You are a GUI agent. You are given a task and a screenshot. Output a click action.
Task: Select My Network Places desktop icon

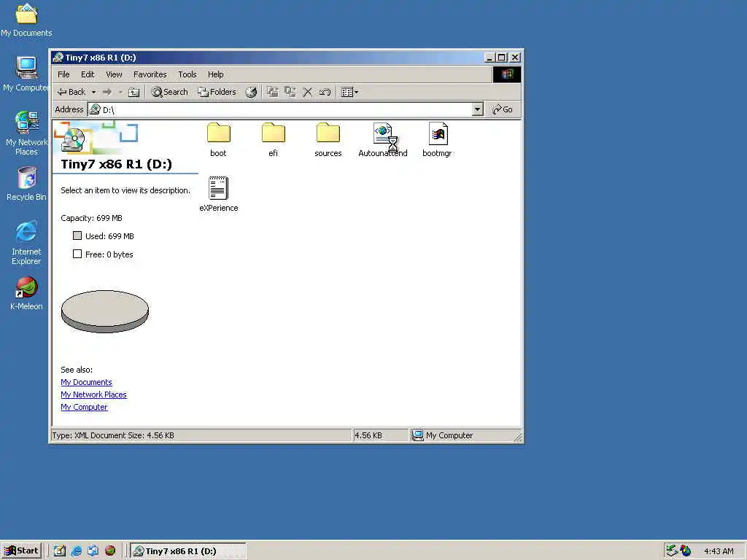tap(26, 133)
